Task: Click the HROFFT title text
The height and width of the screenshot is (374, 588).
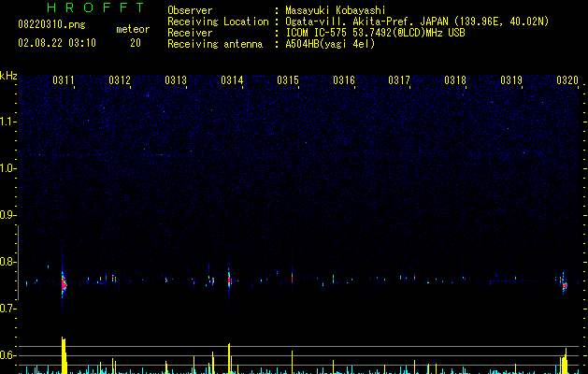Action: (95, 7)
